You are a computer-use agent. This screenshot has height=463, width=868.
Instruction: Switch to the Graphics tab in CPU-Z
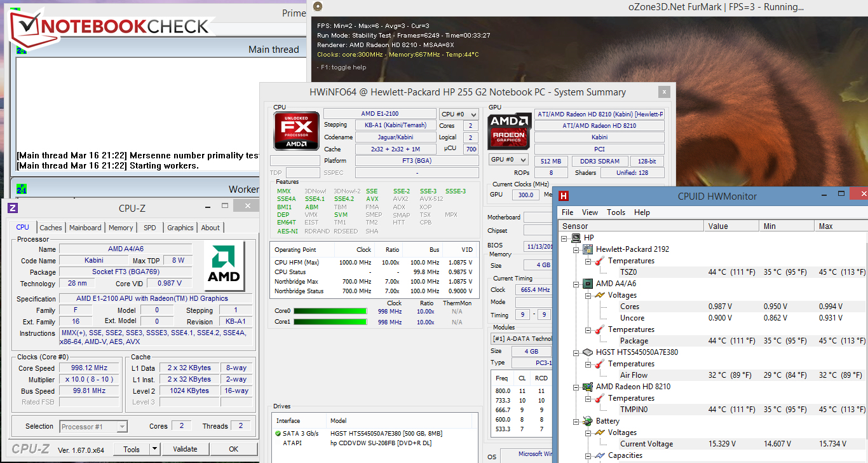pyautogui.click(x=180, y=228)
